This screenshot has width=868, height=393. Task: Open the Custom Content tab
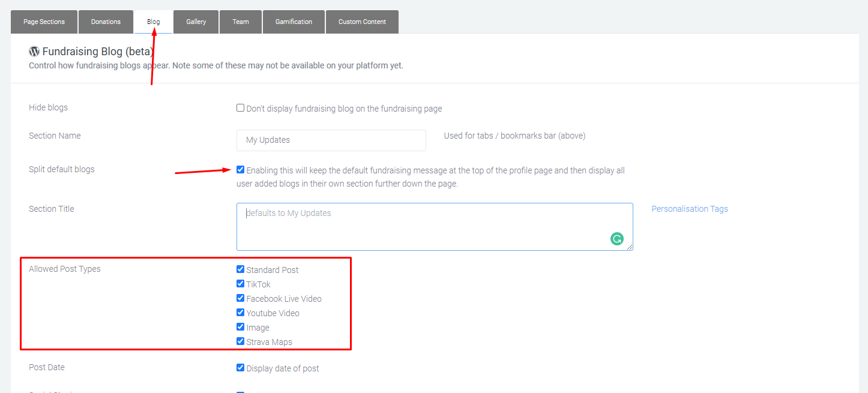pos(362,22)
